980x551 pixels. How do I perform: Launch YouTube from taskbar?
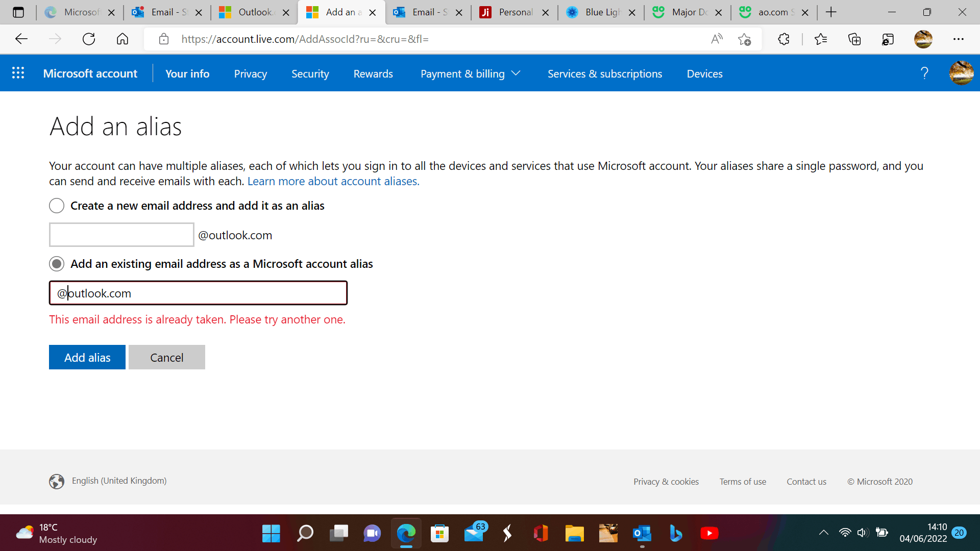(x=709, y=534)
